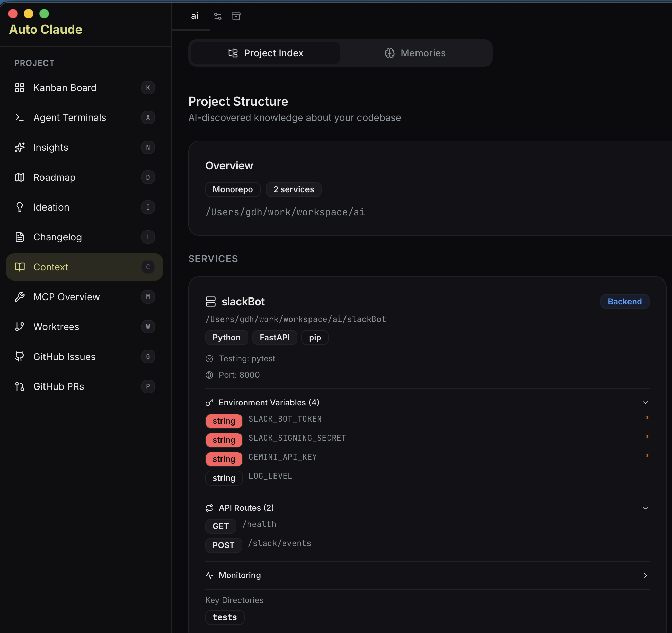Click the Insights sparkle icon

[x=20, y=147]
